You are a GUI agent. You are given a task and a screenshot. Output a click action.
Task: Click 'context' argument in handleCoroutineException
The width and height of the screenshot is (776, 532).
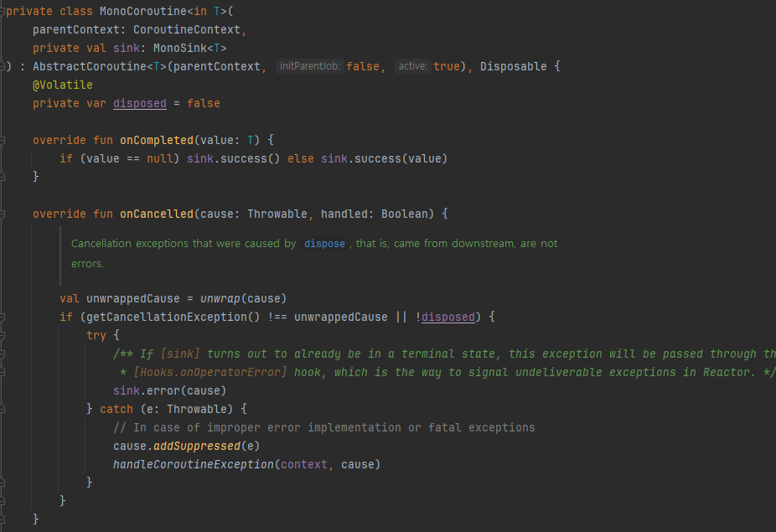pyautogui.click(x=304, y=465)
